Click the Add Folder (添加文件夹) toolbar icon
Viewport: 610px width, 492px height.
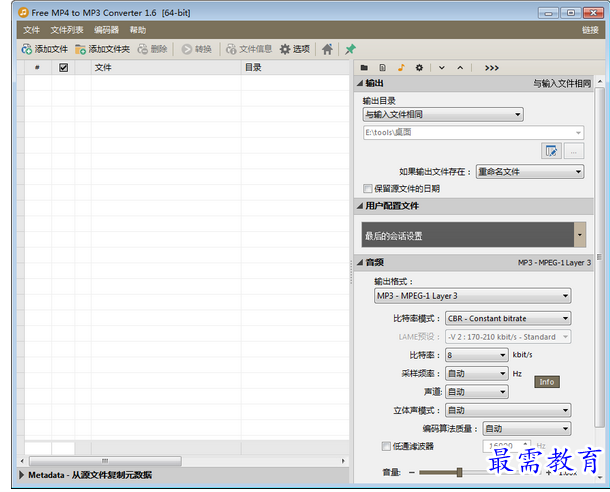[x=102, y=49]
